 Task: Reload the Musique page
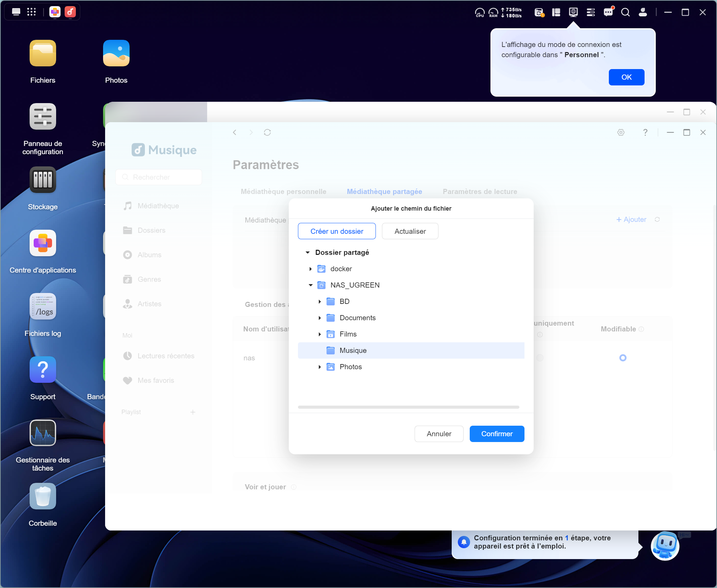coord(267,132)
